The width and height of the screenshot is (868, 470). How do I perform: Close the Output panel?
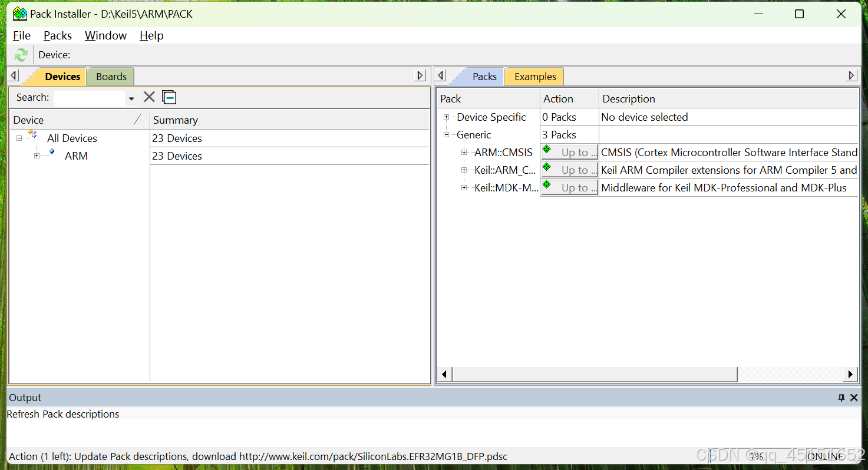[x=854, y=398]
